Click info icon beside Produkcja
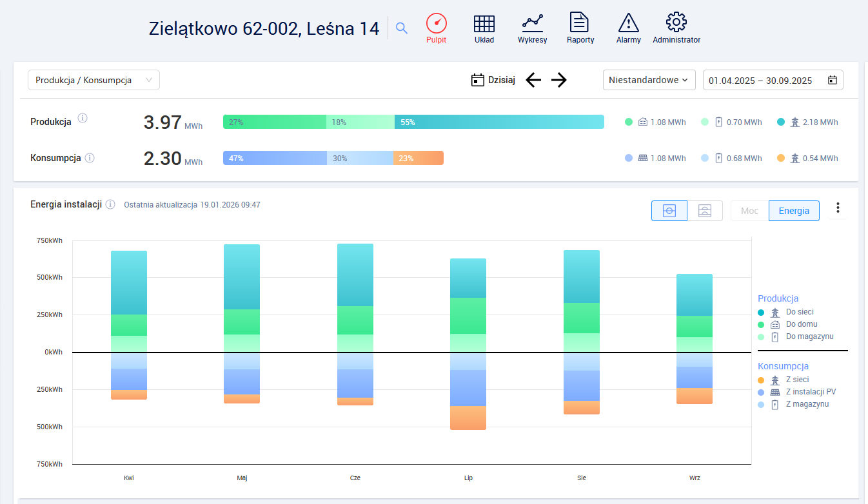868x504 pixels. pyautogui.click(x=83, y=118)
